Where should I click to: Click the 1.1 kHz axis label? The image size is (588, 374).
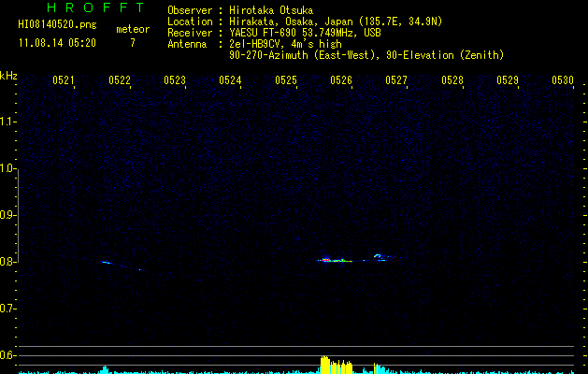coord(7,122)
